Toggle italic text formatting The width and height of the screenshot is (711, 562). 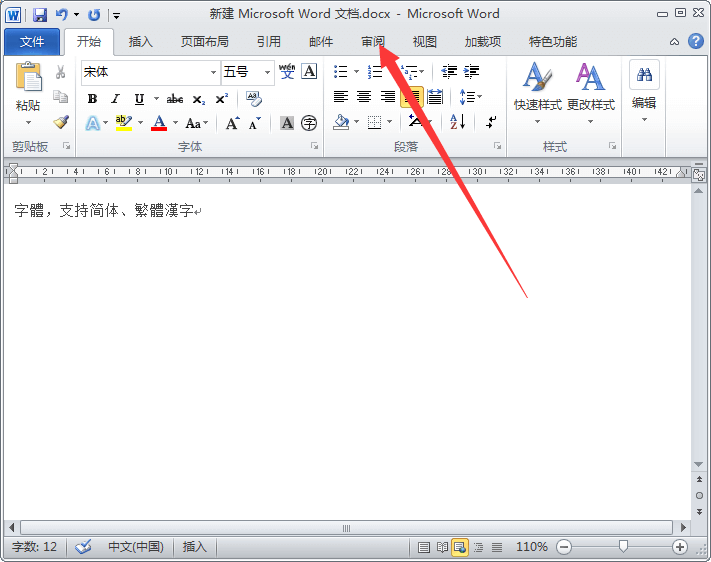115,99
